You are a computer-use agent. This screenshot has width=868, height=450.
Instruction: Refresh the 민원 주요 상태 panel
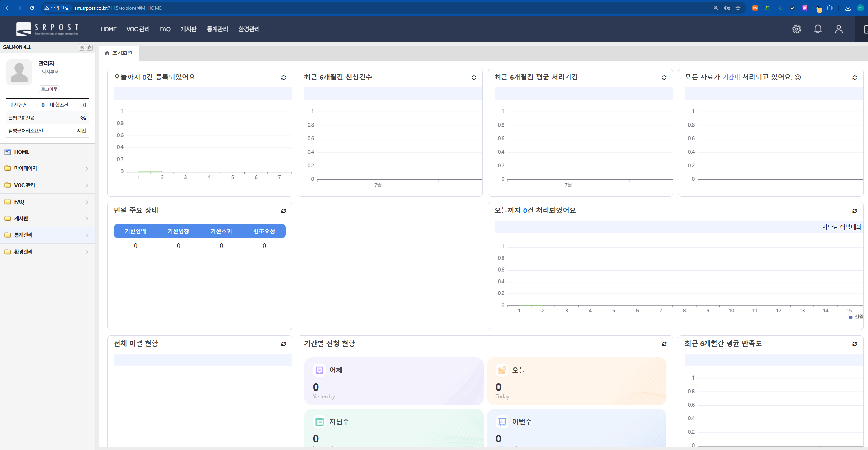(x=283, y=211)
